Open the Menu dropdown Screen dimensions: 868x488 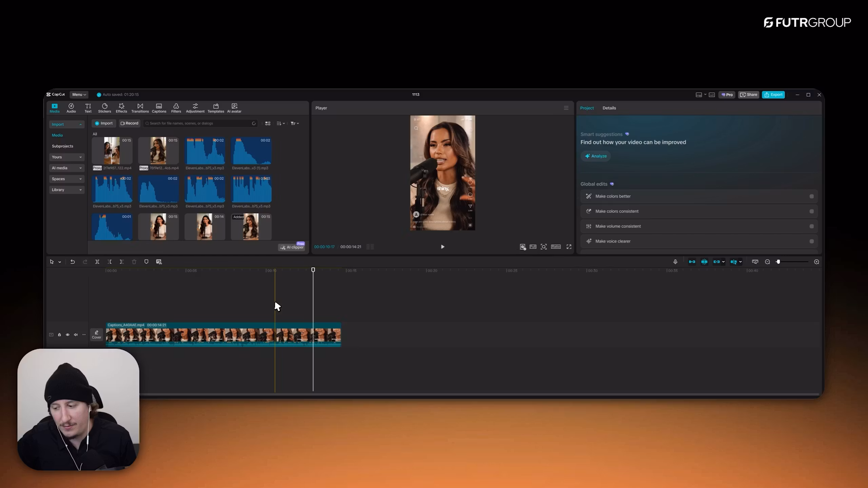[x=79, y=95]
